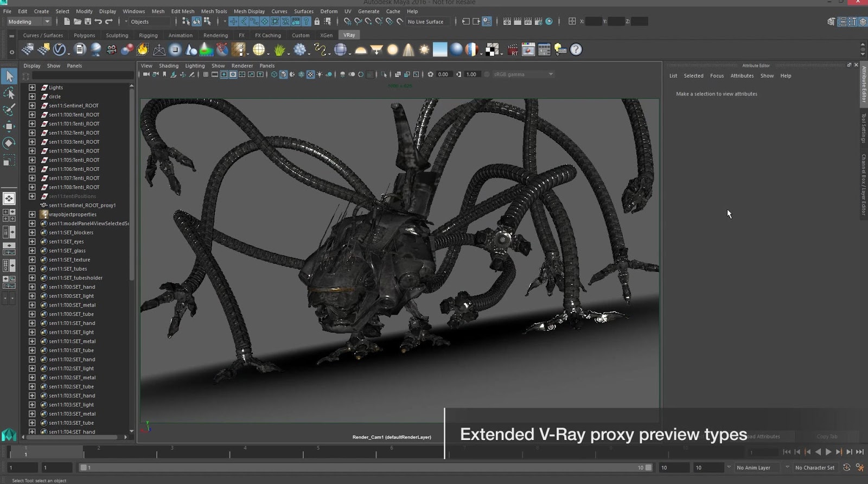Click the V-Ray help question mark icon
The width and height of the screenshot is (868, 484).
click(x=576, y=49)
